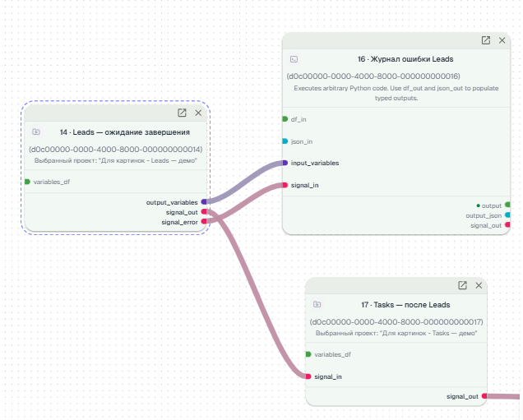
Task: Select signal_out port on node 16
Action: [507, 225]
